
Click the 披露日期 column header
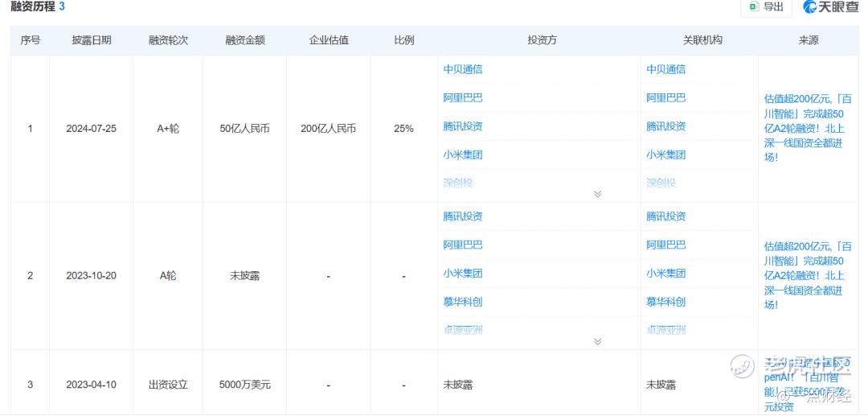coord(92,40)
